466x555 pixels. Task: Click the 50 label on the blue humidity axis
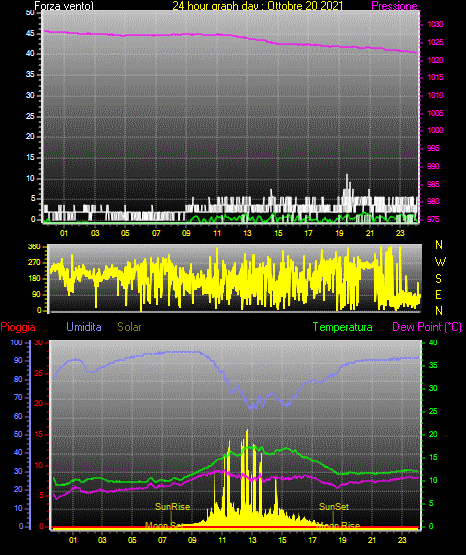pos(18,435)
